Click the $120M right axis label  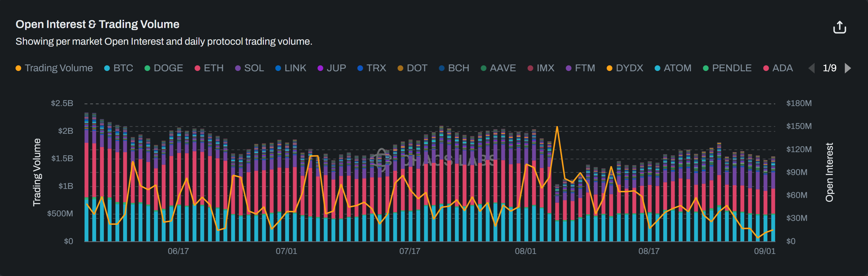point(799,149)
